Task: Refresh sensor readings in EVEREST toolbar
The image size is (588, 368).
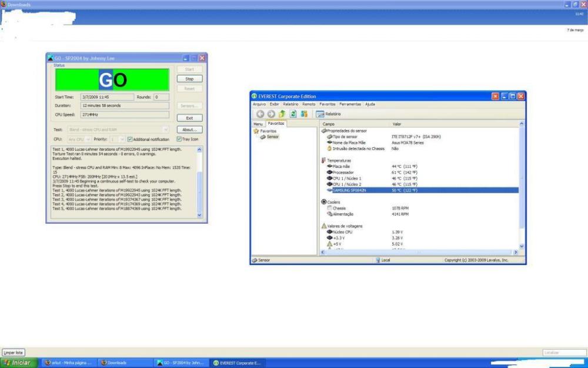Action: coord(293,114)
